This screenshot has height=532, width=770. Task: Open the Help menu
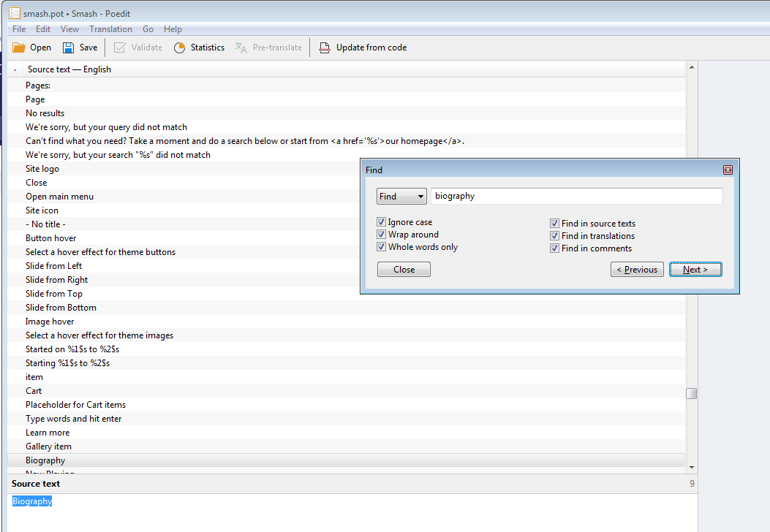(x=173, y=29)
